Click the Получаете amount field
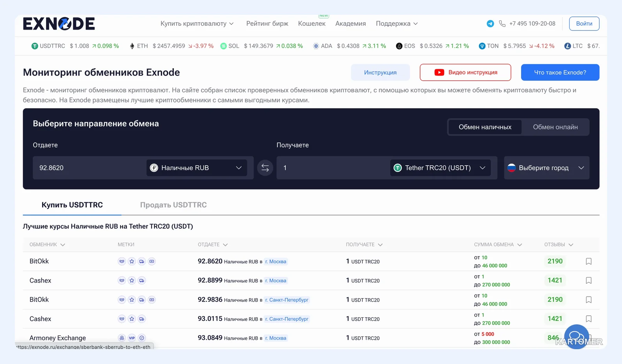 [x=333, y=168]
